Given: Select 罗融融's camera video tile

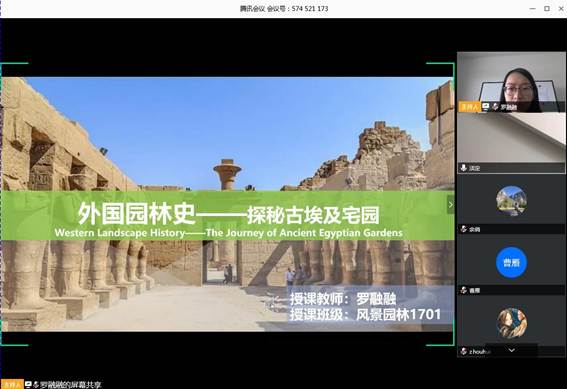Looking at the screenshot, I should (x=511, y=82).
